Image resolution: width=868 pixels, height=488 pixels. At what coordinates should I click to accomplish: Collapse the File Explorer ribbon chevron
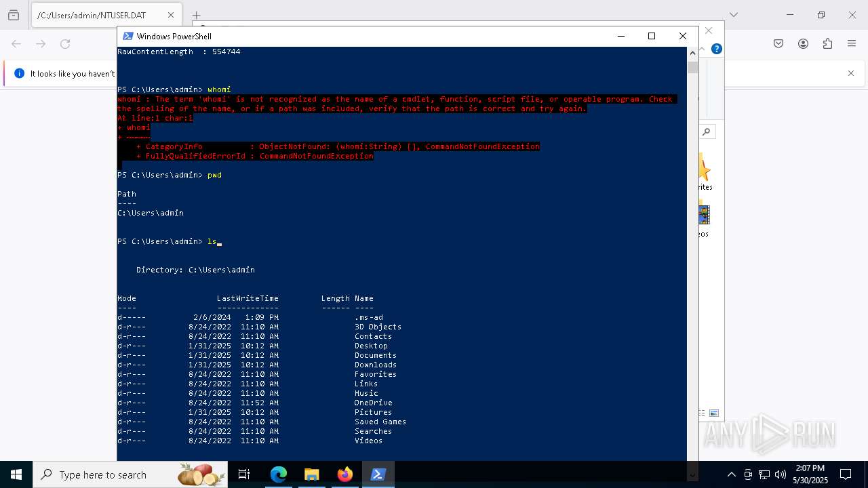[x=703, y=49]
